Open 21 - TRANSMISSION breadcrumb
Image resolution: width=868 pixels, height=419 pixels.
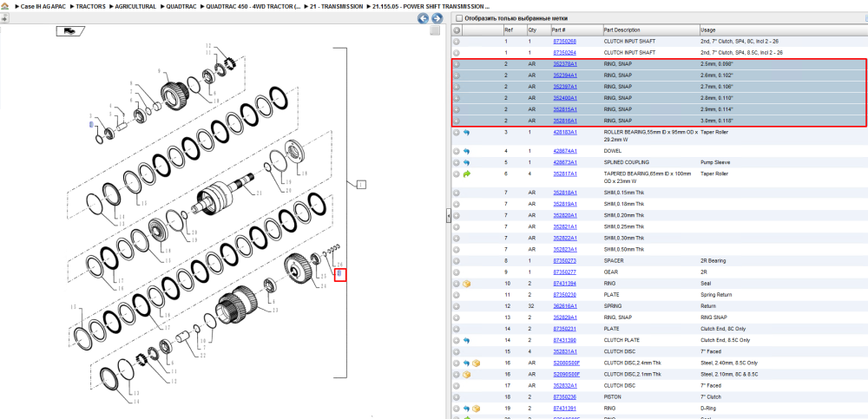coord(337,6)
